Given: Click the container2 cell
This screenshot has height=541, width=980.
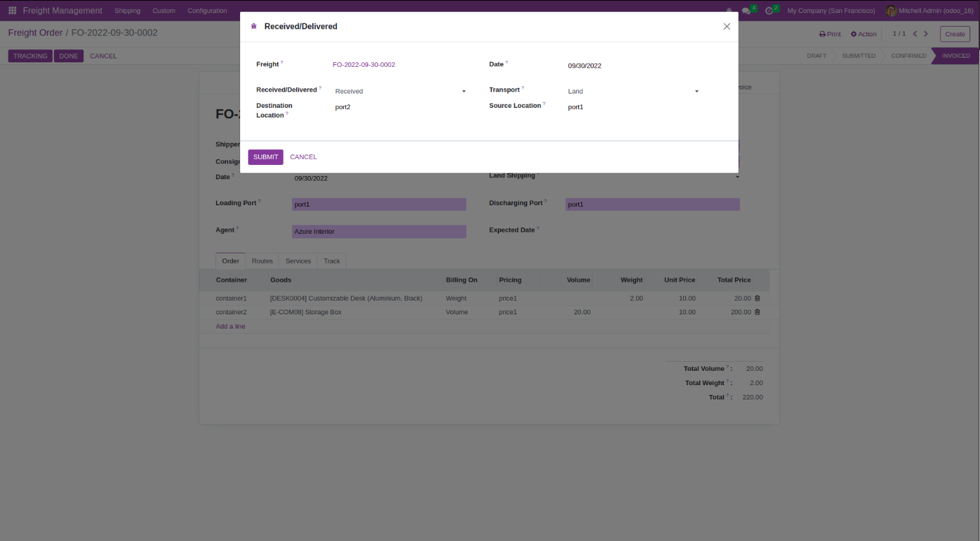Looking at the screenshot, I should pos(232,312).
